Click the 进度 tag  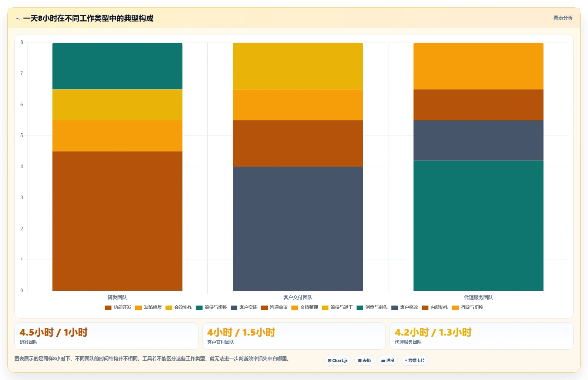tap(388, 360)
